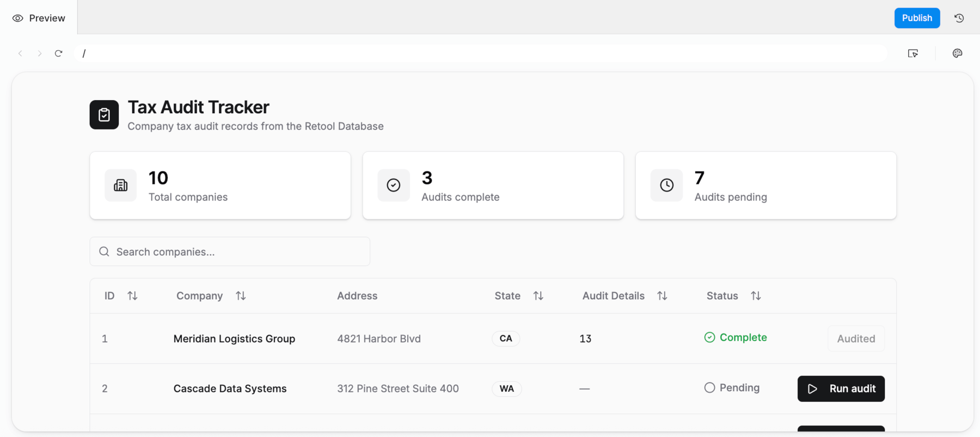This screenshot has width=980, height=437.
Task: Click the theme palette icon
Action: click(x=957, y=53)
